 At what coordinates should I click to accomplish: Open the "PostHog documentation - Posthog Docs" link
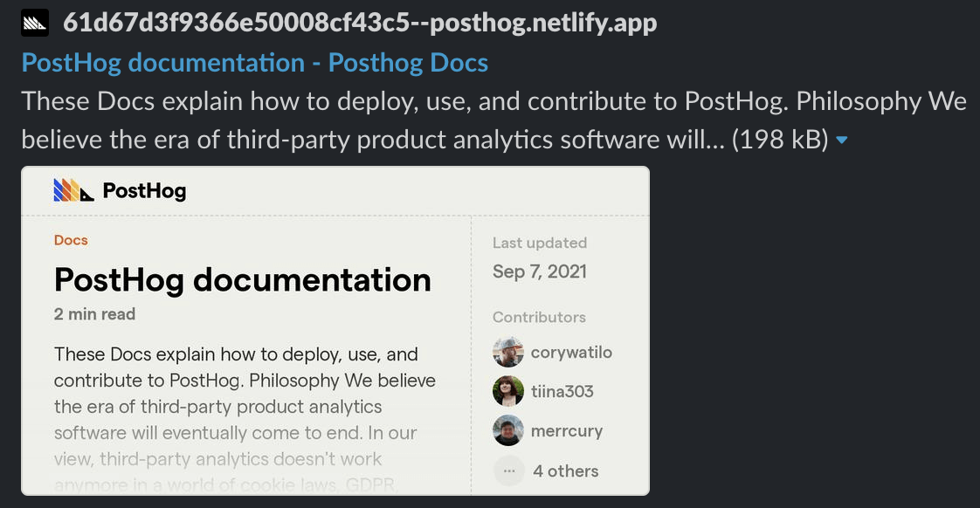[254, 62]
